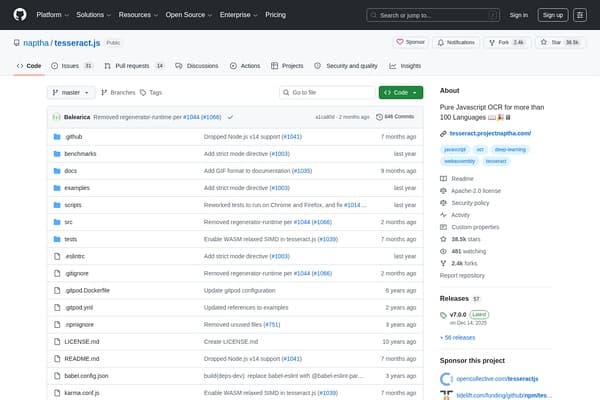Switch to the Insights tab
The image size is (600, 400).
pos(405,66)
